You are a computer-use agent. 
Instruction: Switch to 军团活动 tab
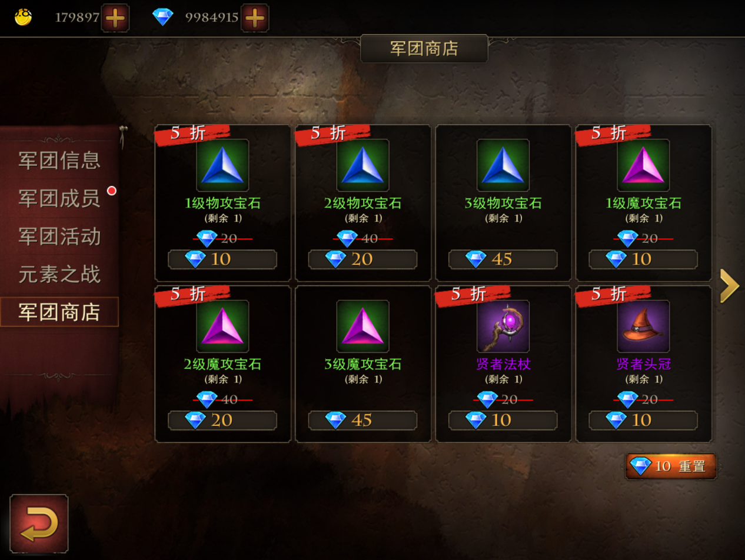click(59, 236)
